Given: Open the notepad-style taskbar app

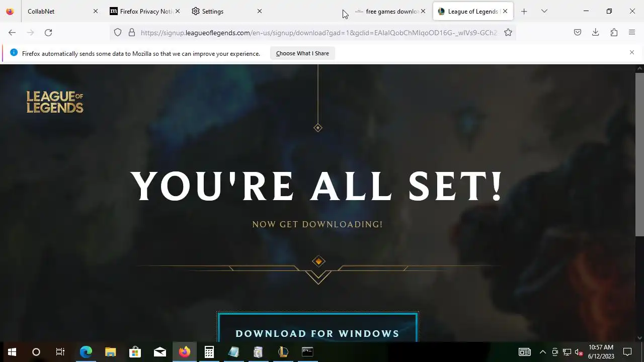Looking at the screenshot, I should [233, 352].
